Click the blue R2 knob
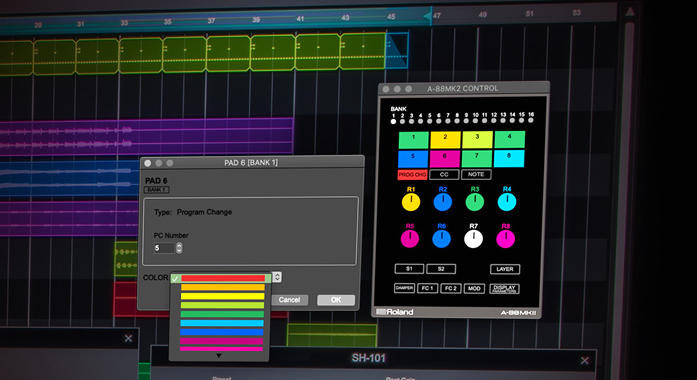Screen dimensions: 697x380 pyautogui.click(x=443, y=202)
